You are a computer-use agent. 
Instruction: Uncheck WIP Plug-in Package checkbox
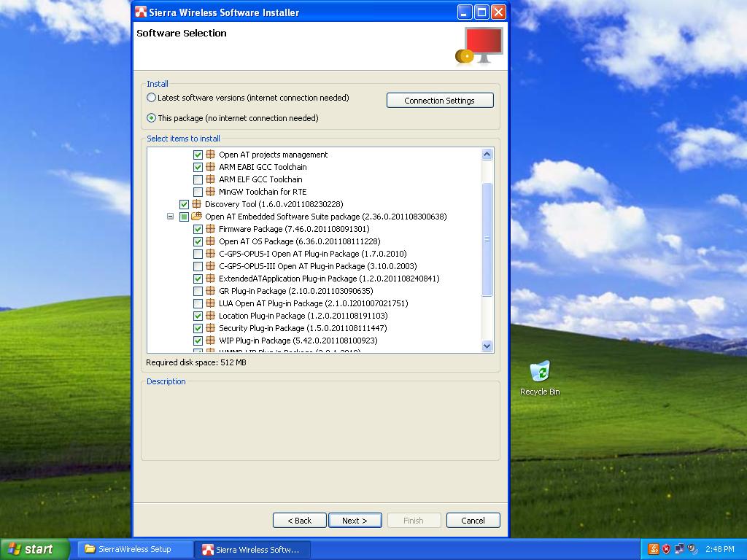[198, 341]
